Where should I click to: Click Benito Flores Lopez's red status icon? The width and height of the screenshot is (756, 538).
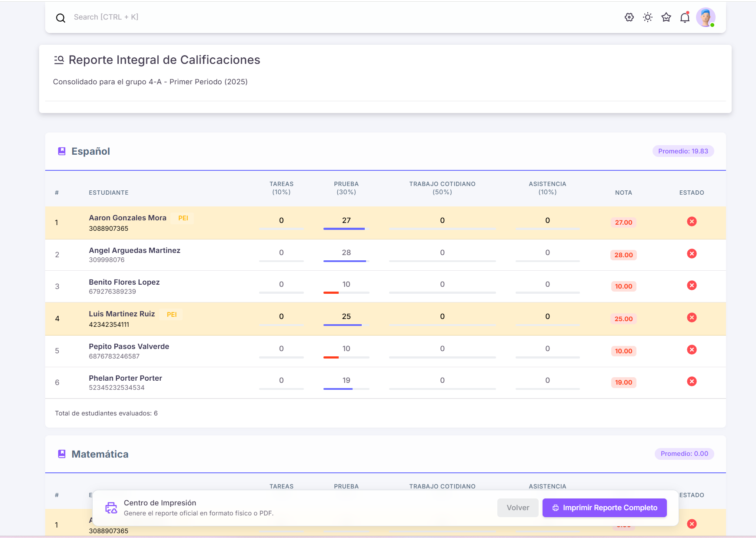click(x=692, y=286)
